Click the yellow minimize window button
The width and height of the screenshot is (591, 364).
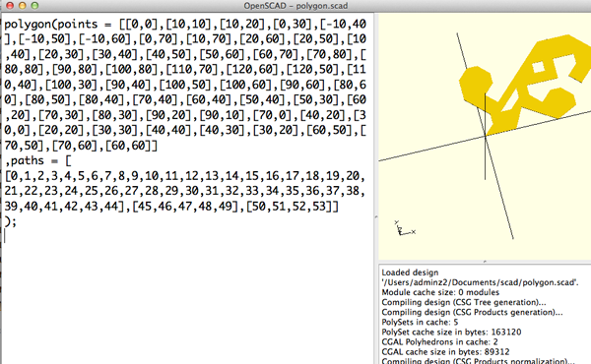coord(23,5)
